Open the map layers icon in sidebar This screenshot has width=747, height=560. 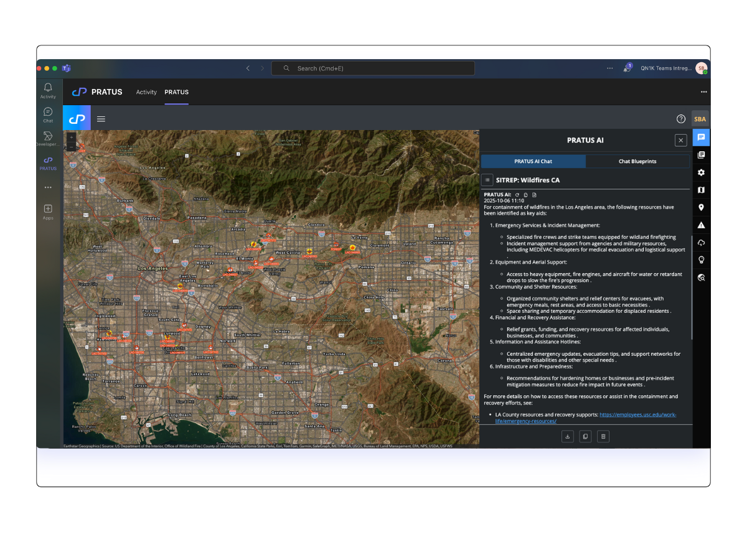tap(701, 190)
